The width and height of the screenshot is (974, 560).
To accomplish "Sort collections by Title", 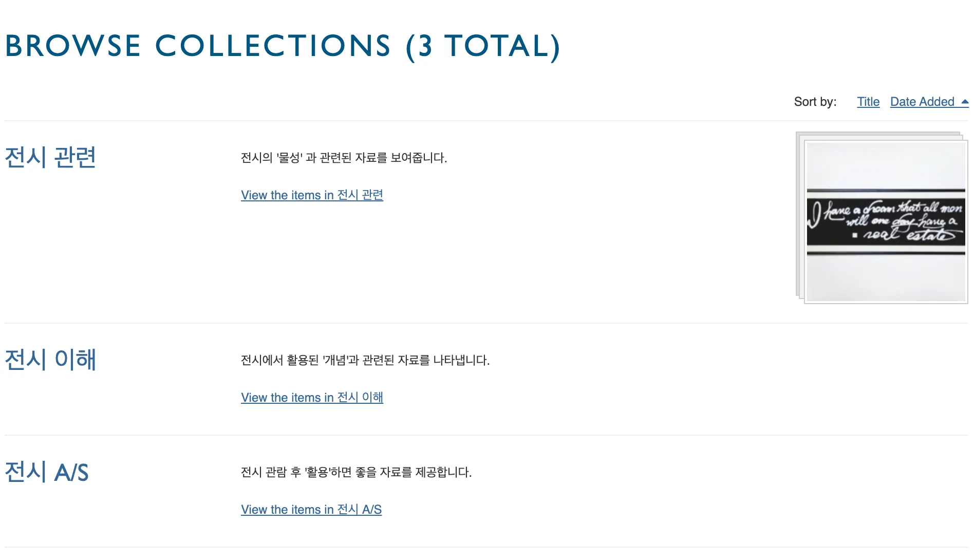I will [x=868, y=102].
